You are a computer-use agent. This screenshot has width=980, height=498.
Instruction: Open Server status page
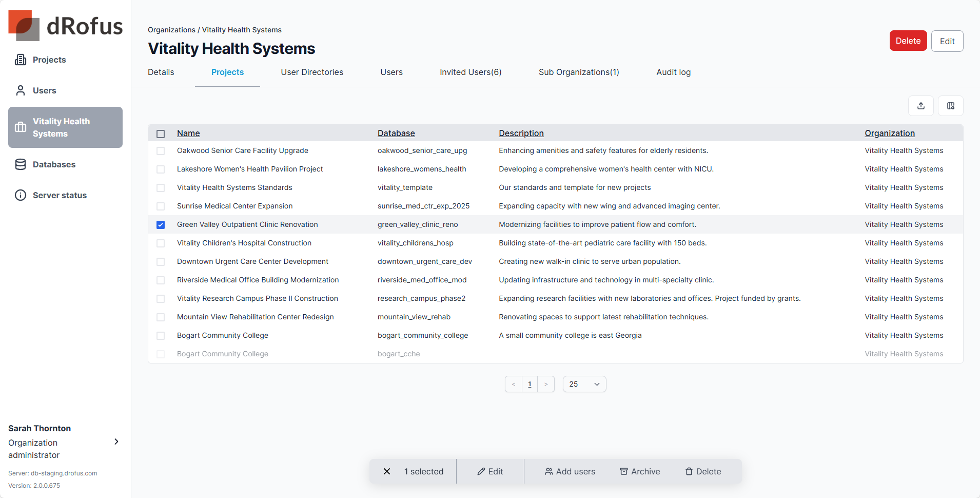click(60, 195)
